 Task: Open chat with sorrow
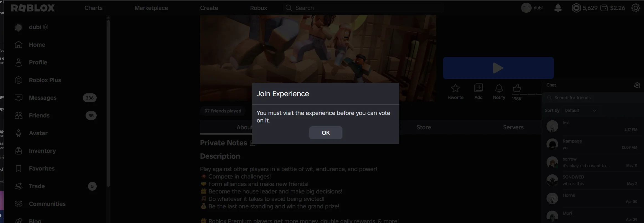tap(593, 162)
